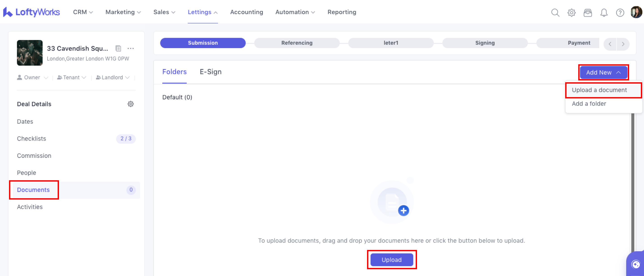Viewport: 644px width, 276px height.
Task: Open the settings gear in top bar
Action: tap(571, 13)
